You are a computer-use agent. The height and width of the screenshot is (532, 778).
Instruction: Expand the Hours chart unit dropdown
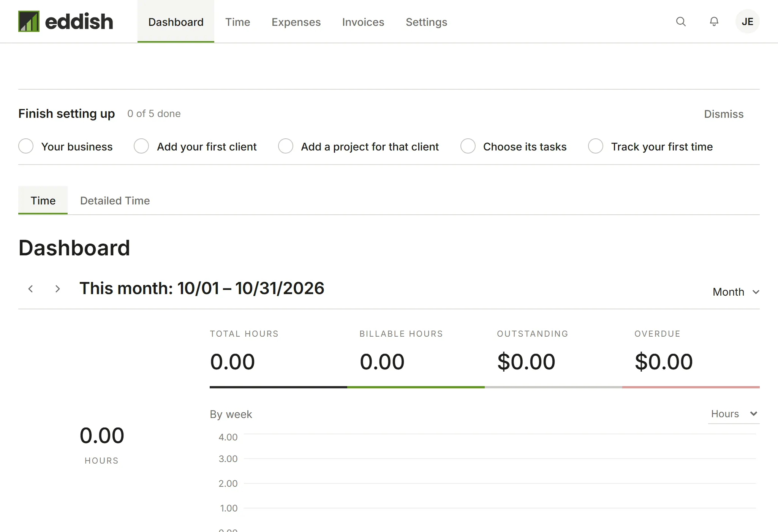(734, 414)
